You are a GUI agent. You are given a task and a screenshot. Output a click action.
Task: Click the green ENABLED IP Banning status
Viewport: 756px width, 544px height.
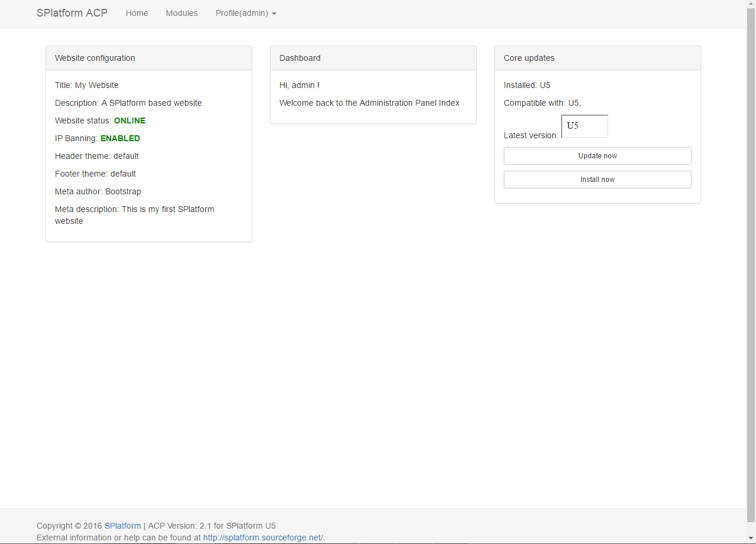[x=120, y=138]
